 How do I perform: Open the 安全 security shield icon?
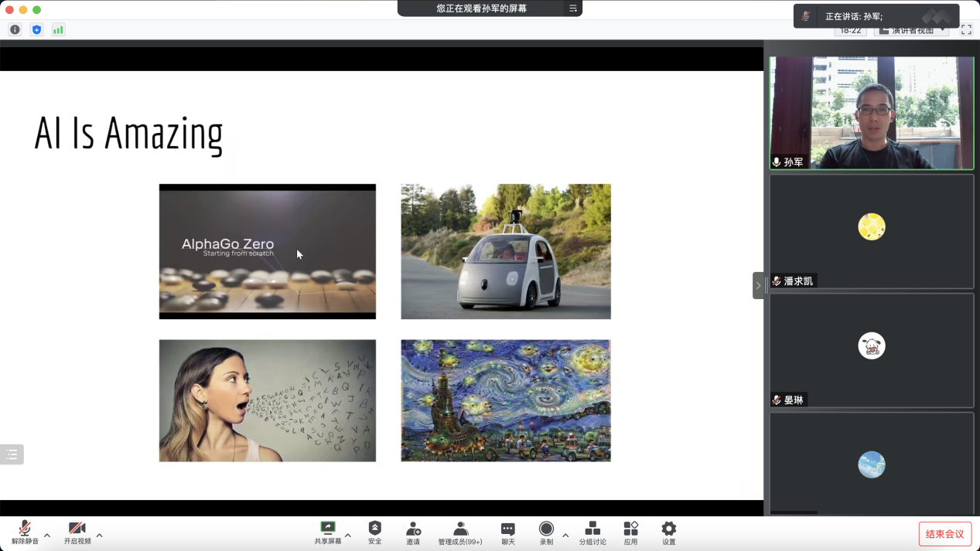375,529
